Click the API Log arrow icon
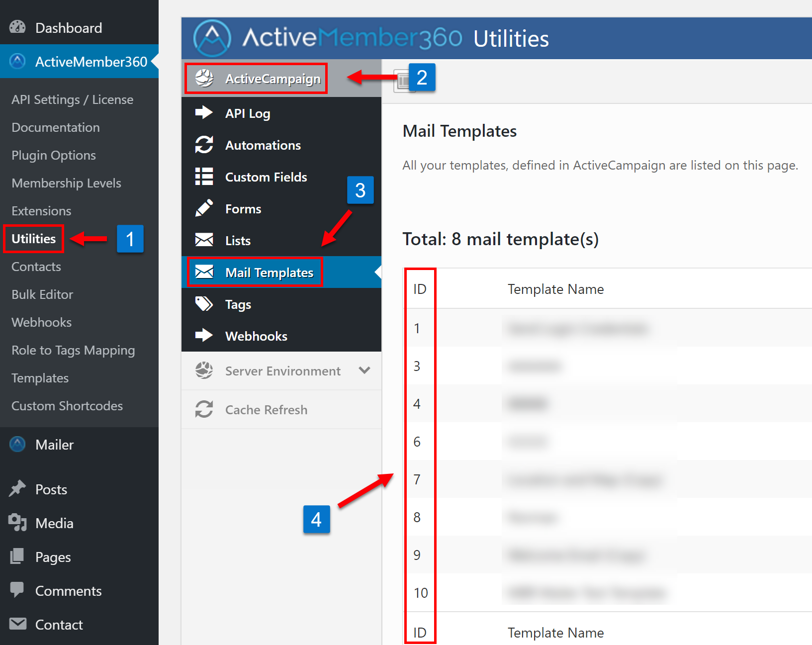The height and width of the screenshot is (645, 812). pyautogui.click(x=204, y=113)
